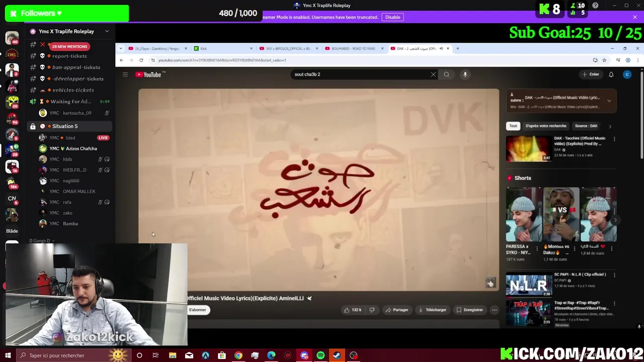Viewport: 644px width, 362px height.
Task: Open the YouTube account avatar menu
Action: (627, 74)
